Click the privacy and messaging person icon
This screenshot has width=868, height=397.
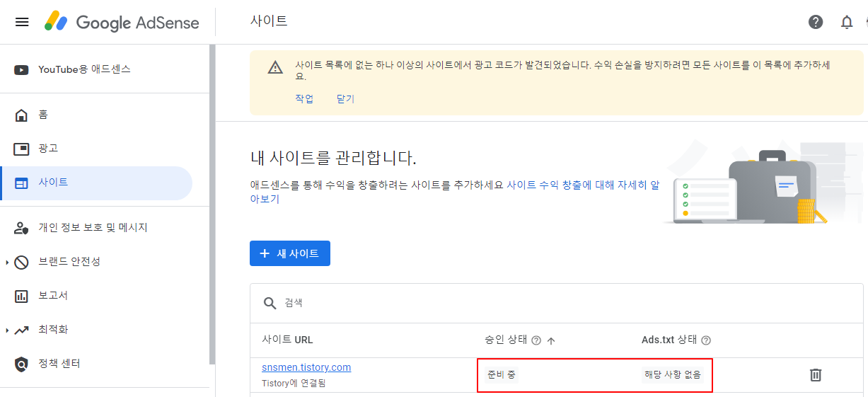[x=22, y=228]
